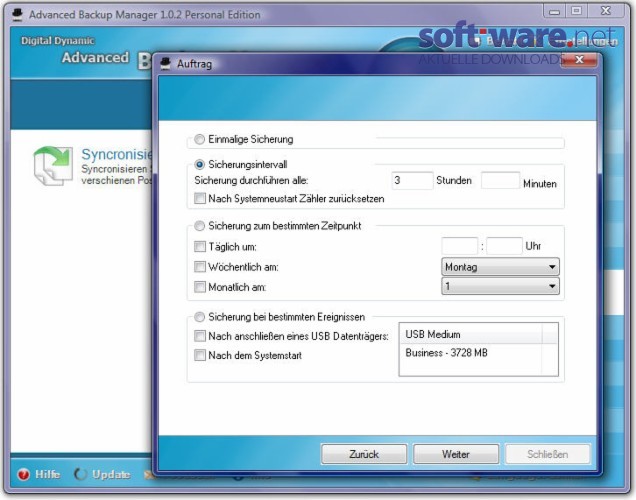The height and width of the screenshot is (500, 636).
Task: Open the monthly day dropdown showing 1
Action: pos(500,286)
